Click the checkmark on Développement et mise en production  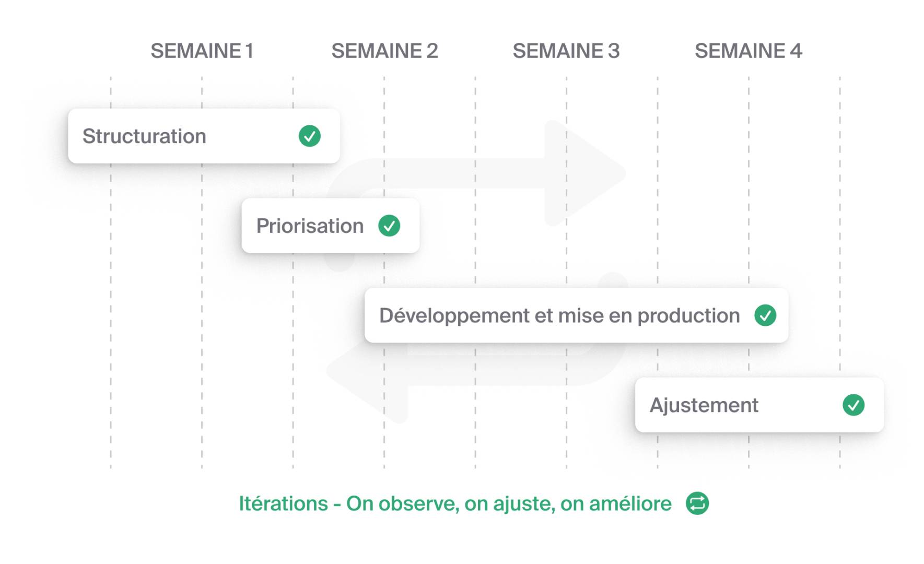[765, 315]
